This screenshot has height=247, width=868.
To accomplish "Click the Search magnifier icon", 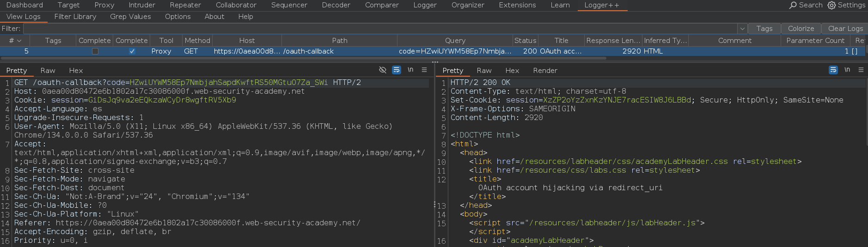I will coord(793,5).
